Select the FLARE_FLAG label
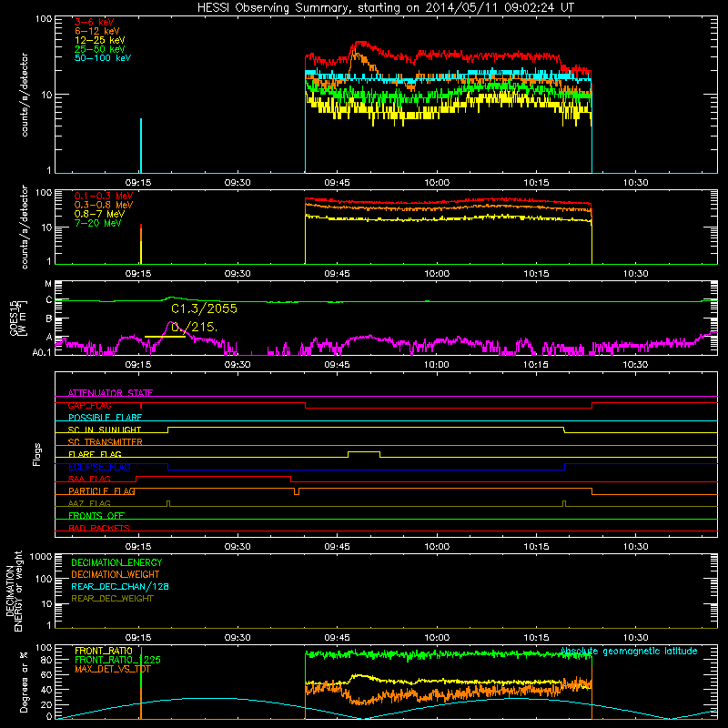Screen dimensions: 728x728 tap(95, 454)
